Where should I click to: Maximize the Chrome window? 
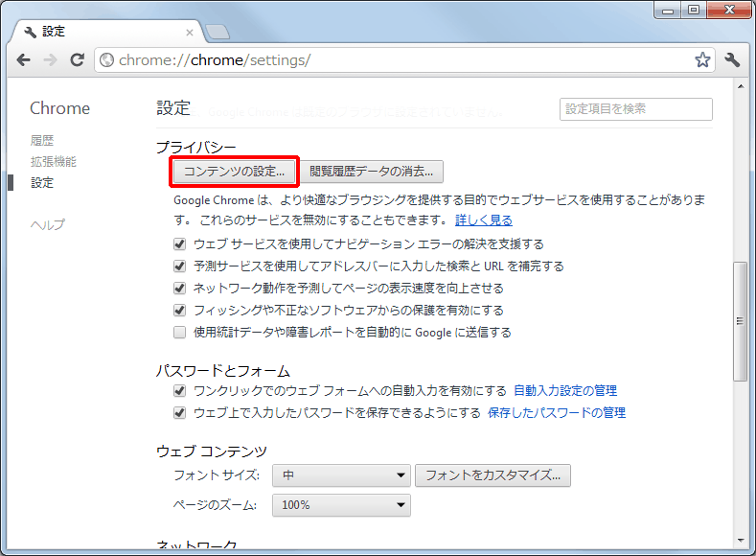pyautogui.click(x=694, y=11)
